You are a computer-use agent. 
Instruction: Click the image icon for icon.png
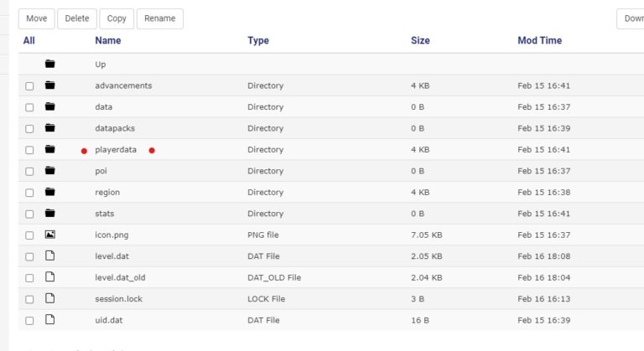click(x=49, y=235)
